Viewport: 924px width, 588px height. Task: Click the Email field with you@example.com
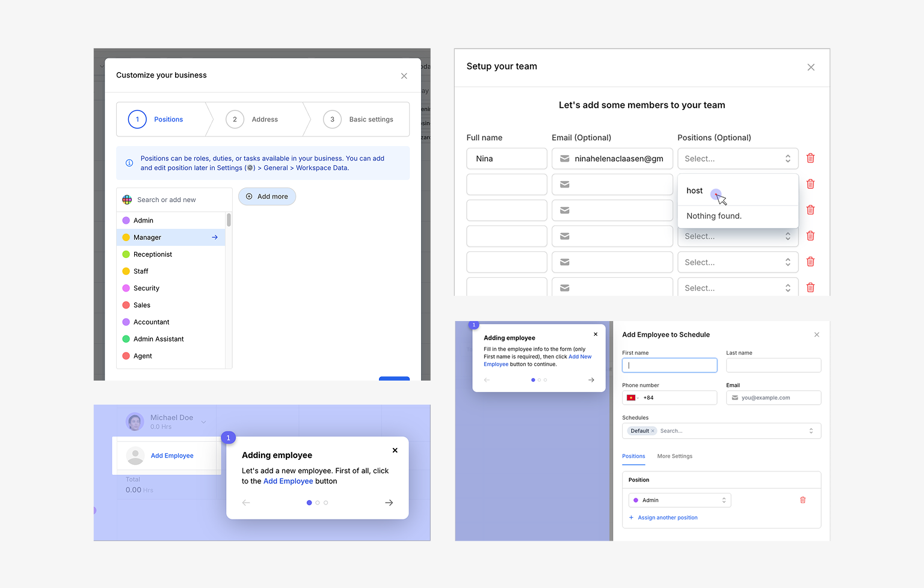(774, 397)
